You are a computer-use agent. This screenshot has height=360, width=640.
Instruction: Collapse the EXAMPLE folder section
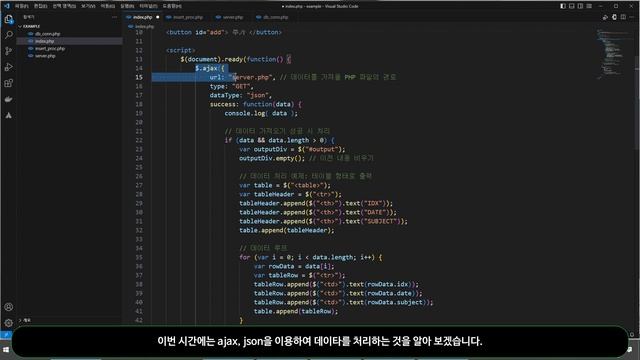click(x=69, y=26)
